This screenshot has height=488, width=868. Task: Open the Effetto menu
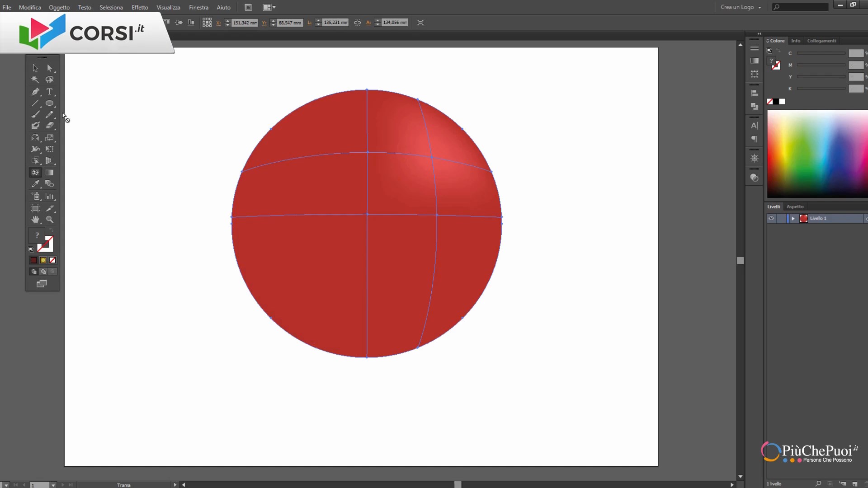pos(140,7)
